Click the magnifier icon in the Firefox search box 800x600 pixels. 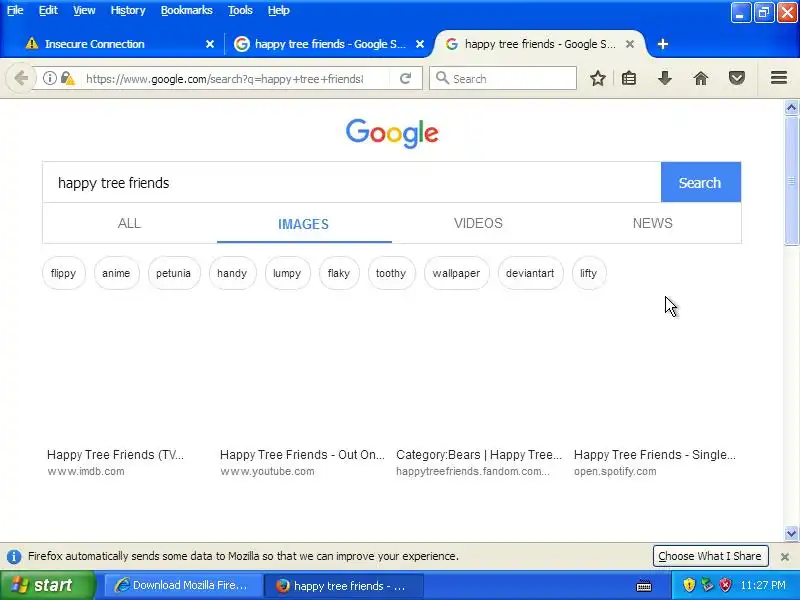442,78
